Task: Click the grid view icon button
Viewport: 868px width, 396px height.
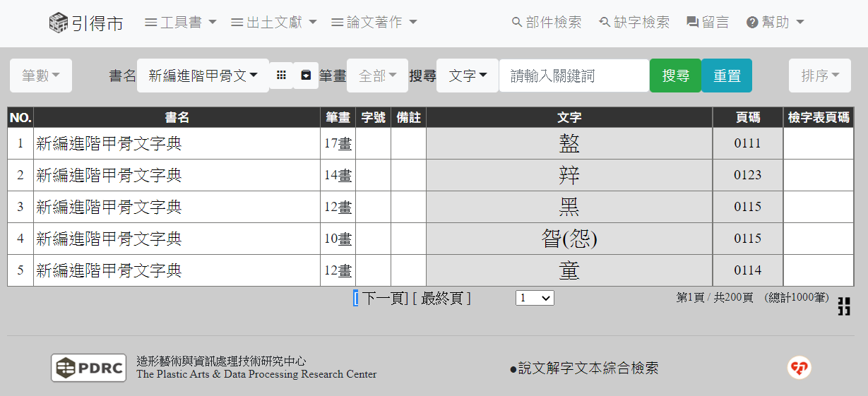Action: 281,75
